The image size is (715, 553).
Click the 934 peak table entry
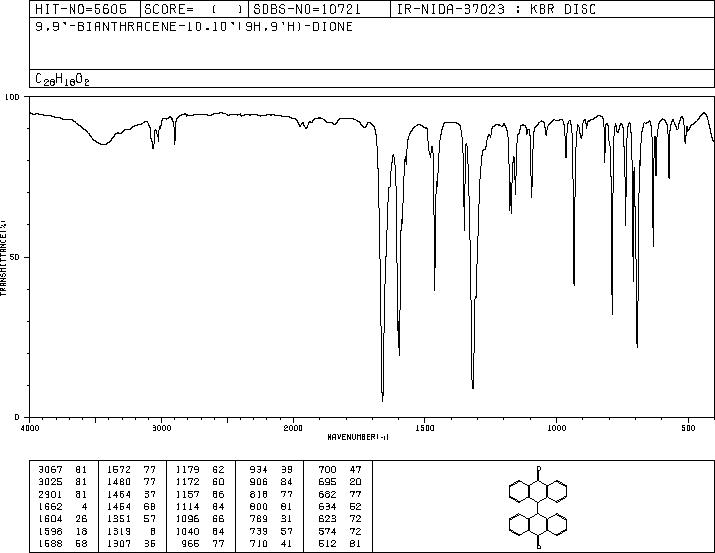259,469
